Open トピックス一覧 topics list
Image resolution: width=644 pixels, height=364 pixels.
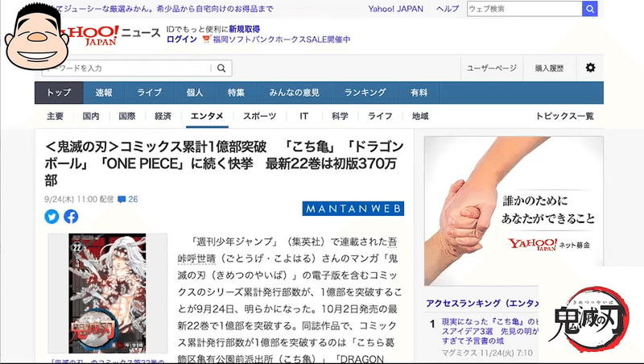coord(565,116)
